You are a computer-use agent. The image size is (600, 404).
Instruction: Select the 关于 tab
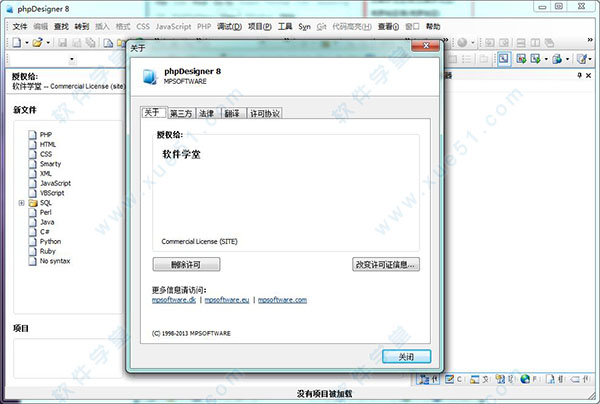(x=153, y=112)
